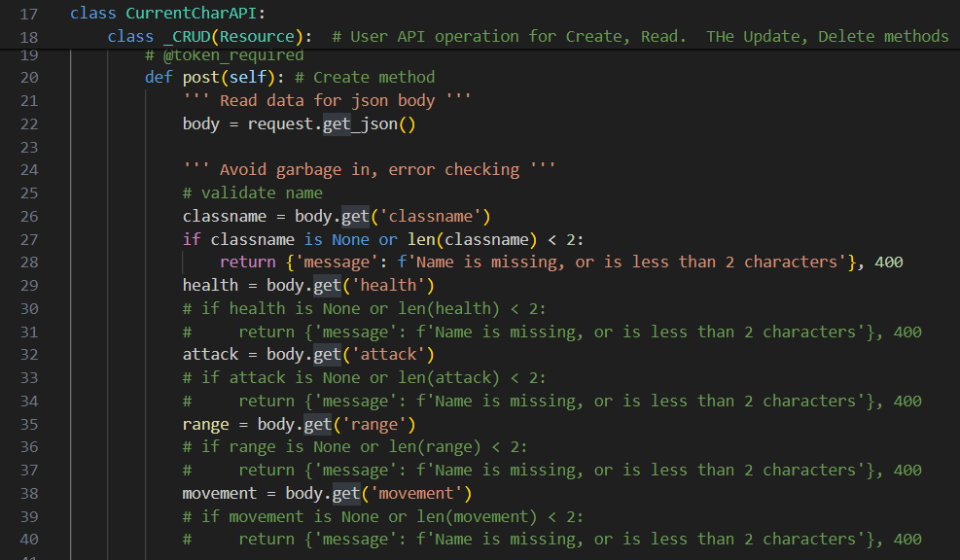This screenshot has height=560, width=960.
Task: Click line number 18 in gutter
Action: (29, 37)
